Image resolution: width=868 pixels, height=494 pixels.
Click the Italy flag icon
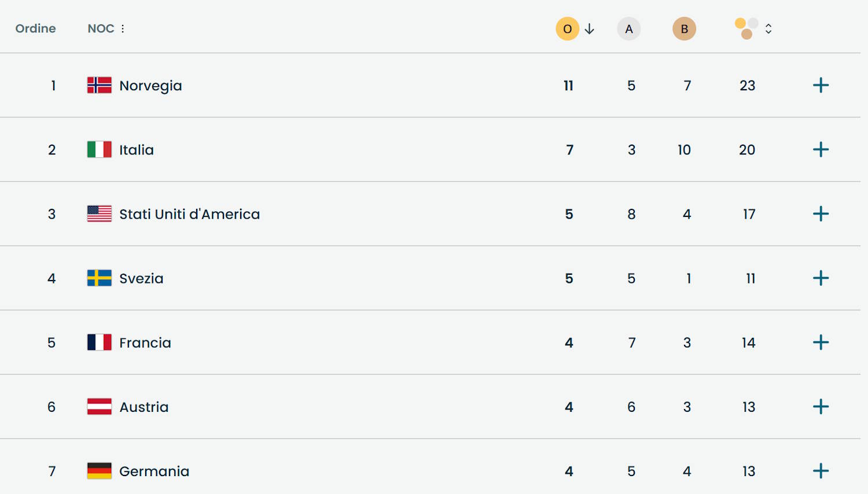point(100,150)
